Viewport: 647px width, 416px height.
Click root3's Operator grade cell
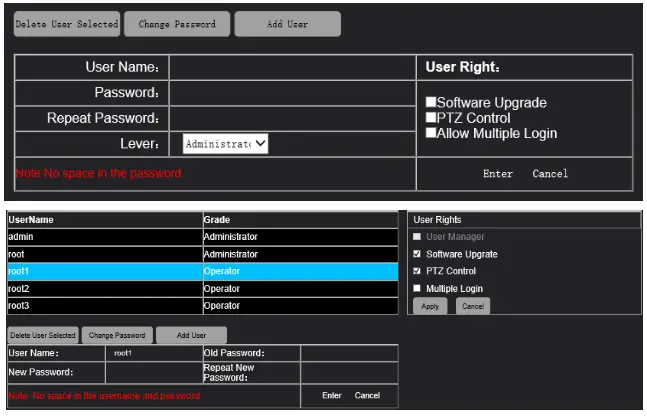300,306
